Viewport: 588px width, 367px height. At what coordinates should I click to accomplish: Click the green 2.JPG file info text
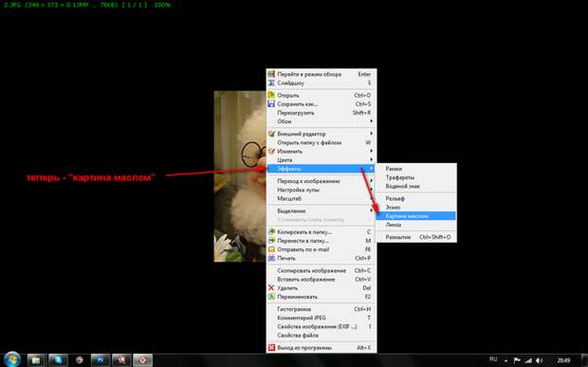point(87,5)
